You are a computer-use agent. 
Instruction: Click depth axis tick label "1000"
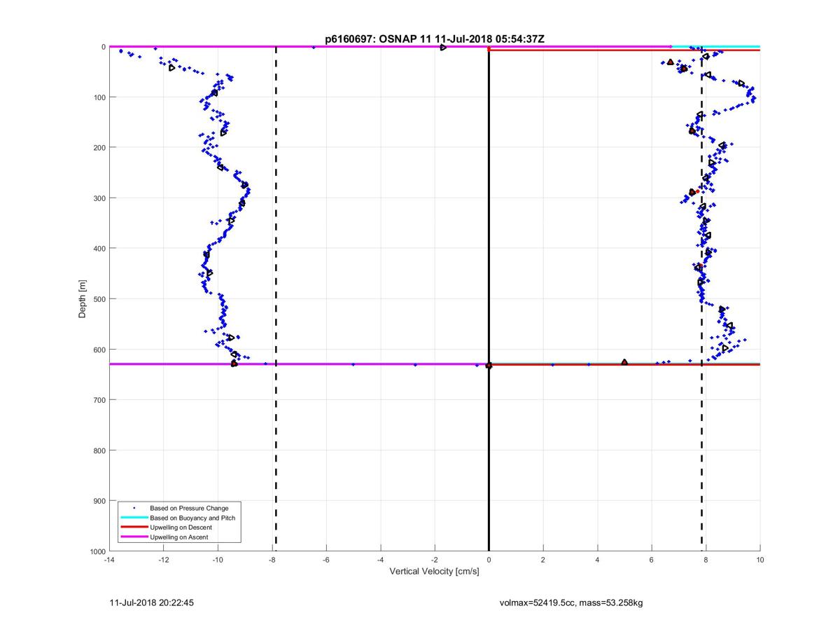97,551
